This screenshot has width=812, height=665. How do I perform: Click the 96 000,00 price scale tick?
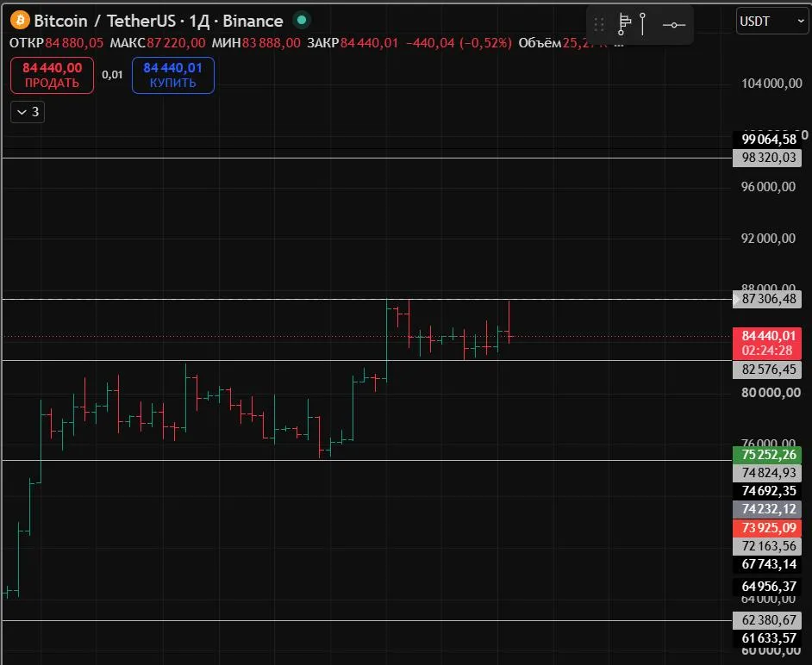769,187
